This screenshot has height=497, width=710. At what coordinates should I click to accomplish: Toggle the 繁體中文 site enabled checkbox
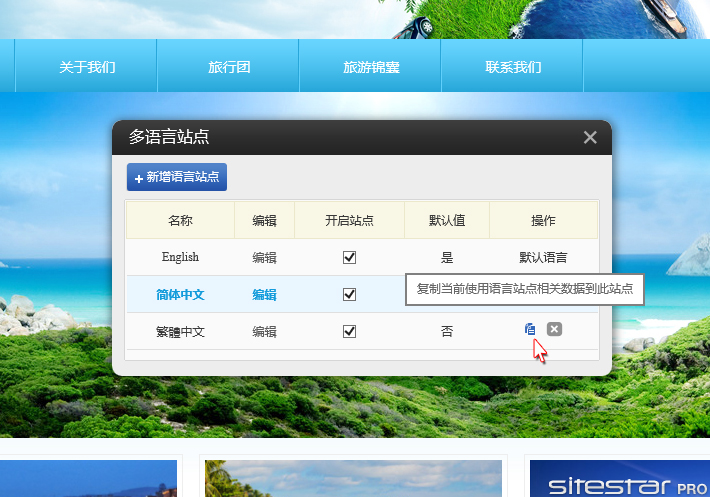(x=349, y=331)
